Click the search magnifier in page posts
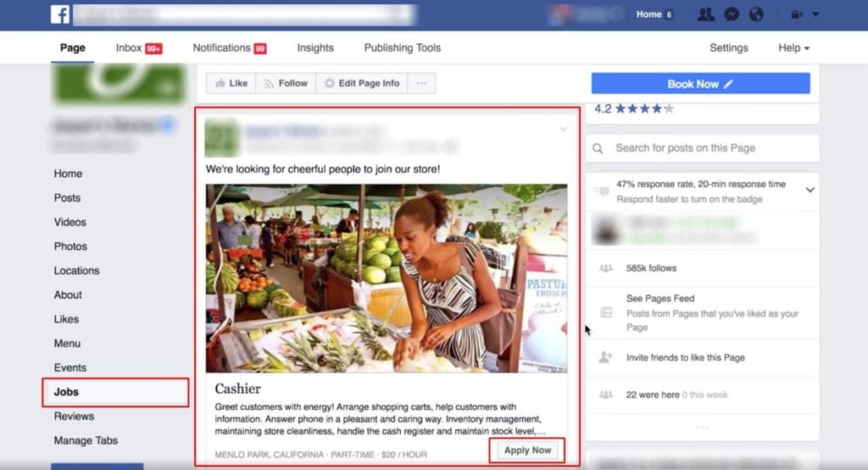Image resolution: width=868 pixels, height=470 pixels. click(x=598, y=148)
